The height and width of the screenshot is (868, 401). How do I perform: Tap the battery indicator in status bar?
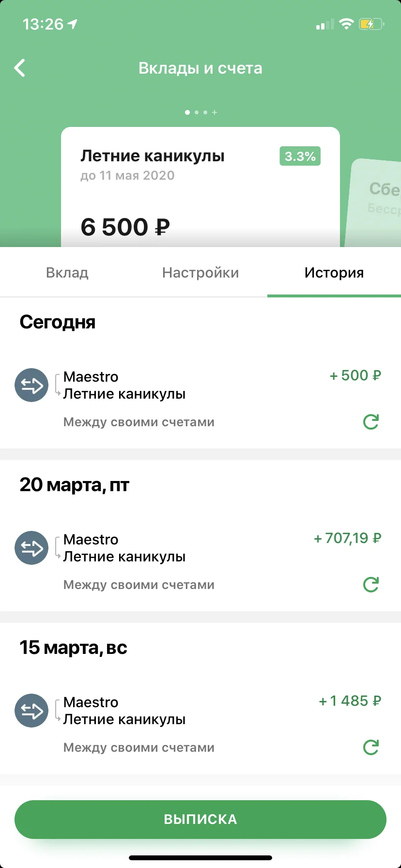click(371, 24)
